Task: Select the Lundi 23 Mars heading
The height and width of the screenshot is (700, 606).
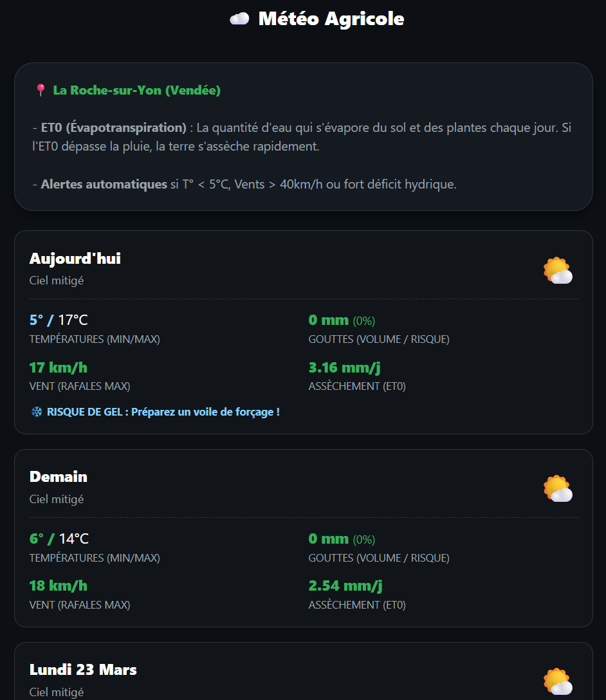Action: (x=83, y=670)
